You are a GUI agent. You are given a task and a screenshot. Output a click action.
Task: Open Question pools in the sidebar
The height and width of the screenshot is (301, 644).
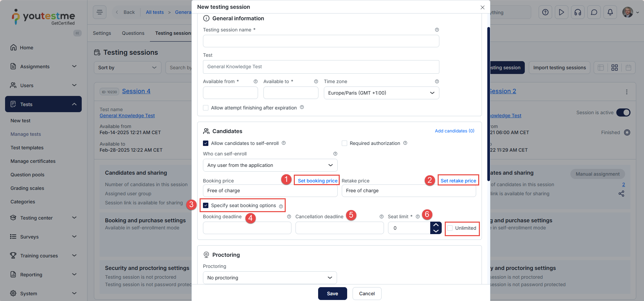click(x=27, y=175)
